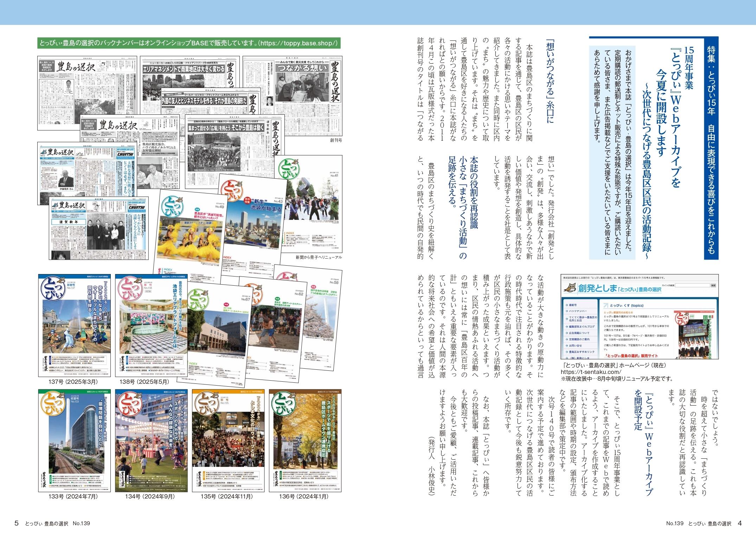Click お問い合せ in the sidebar

coord(575,345)
